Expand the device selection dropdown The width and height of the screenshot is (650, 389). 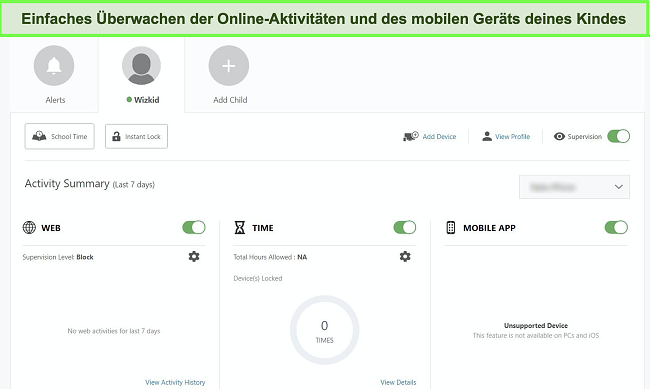pyautogui.click(x=574, y=187)
